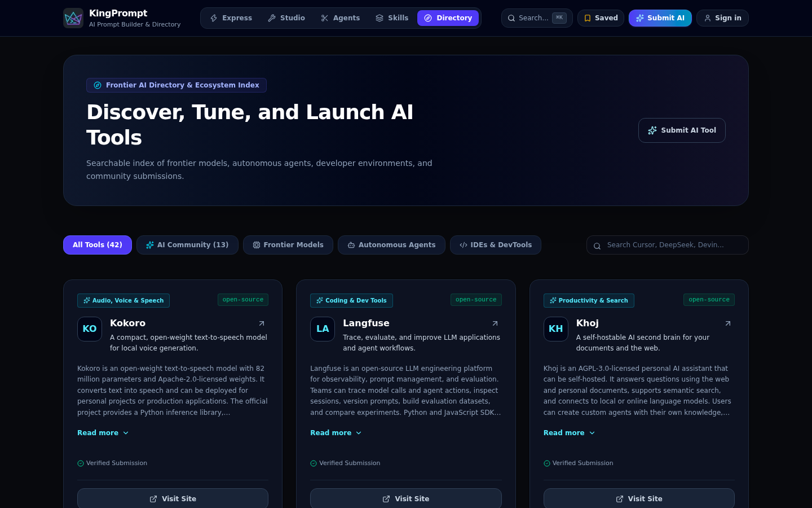Filter by Frontier Models category
The height and width of the screenshot is (508, 812).
[288, 245]
